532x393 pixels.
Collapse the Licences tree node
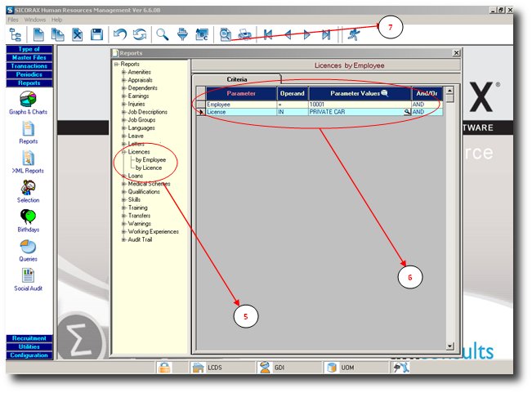(123, 152)
